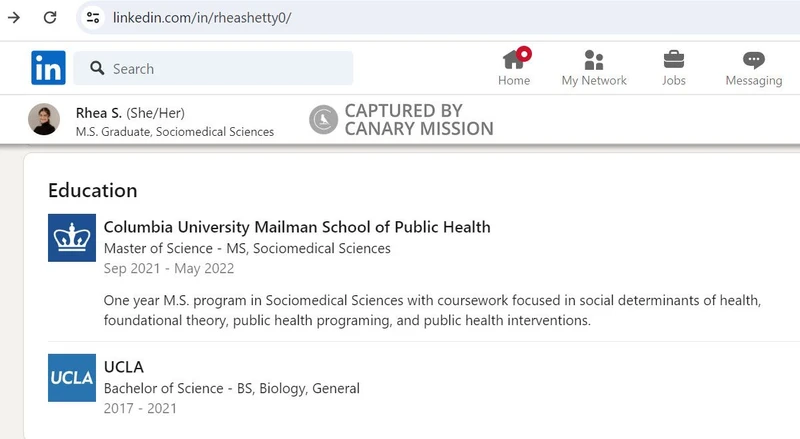Reload the page with refresh icon
Screen dimensions: 800x439
click(50, 17)
